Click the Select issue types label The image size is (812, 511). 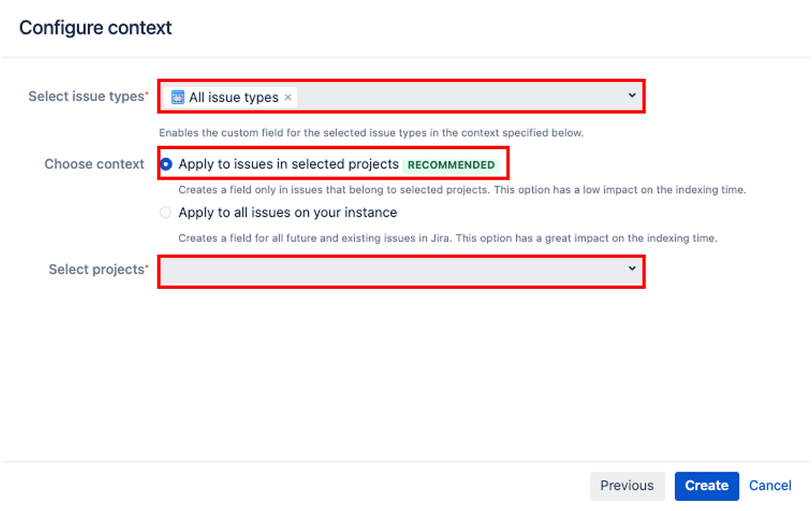(x=86, y=96)
